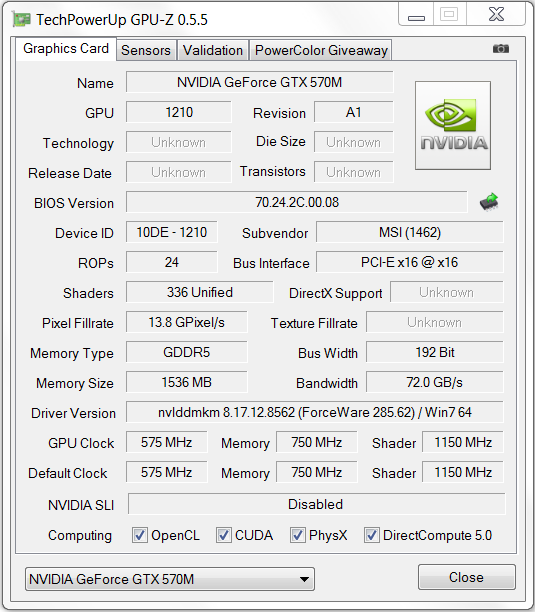
Task: Open the PowerColor Giveaway tab
Action: [321, 50]
